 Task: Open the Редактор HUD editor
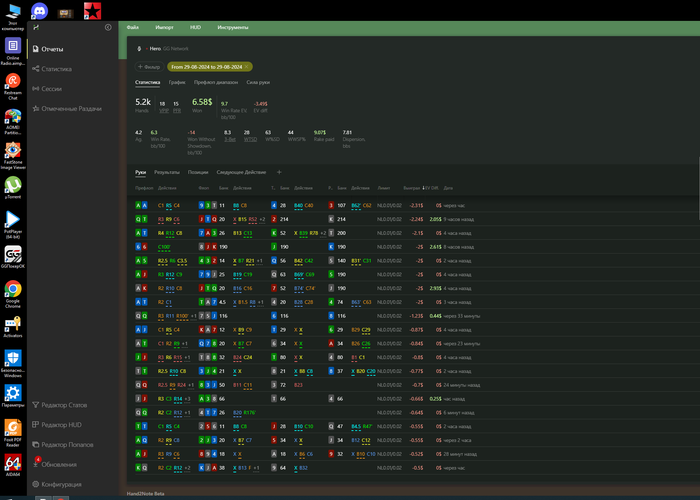coord(57,425)
